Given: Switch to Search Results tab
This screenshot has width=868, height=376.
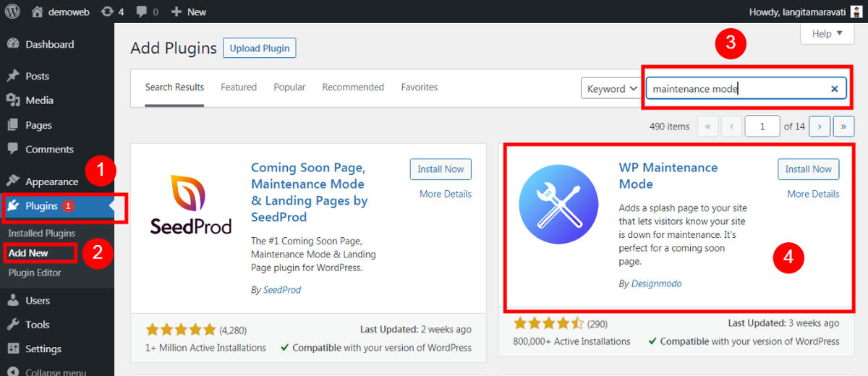Looking at the screenshot, I should [x=174, y=87].
